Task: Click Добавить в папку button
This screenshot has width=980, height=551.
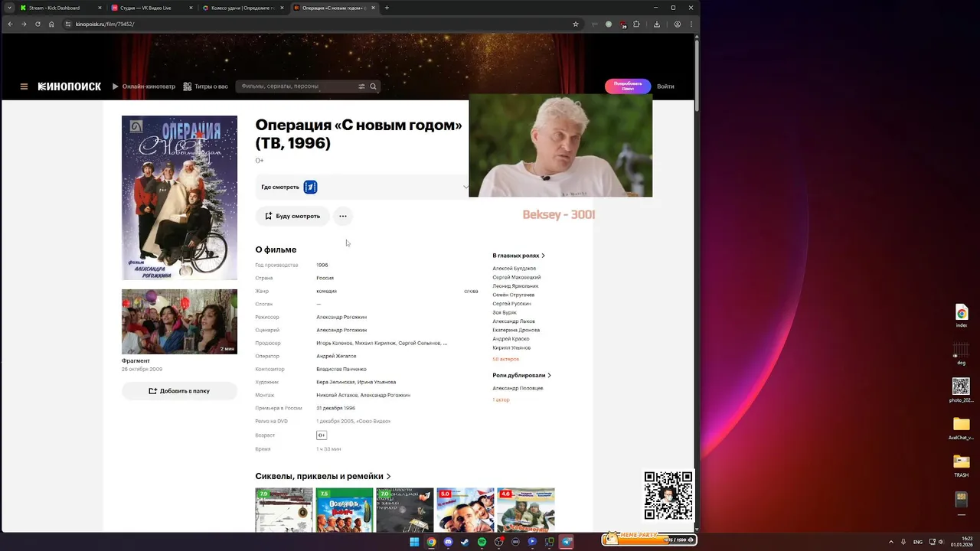Action: click(179, 391)
